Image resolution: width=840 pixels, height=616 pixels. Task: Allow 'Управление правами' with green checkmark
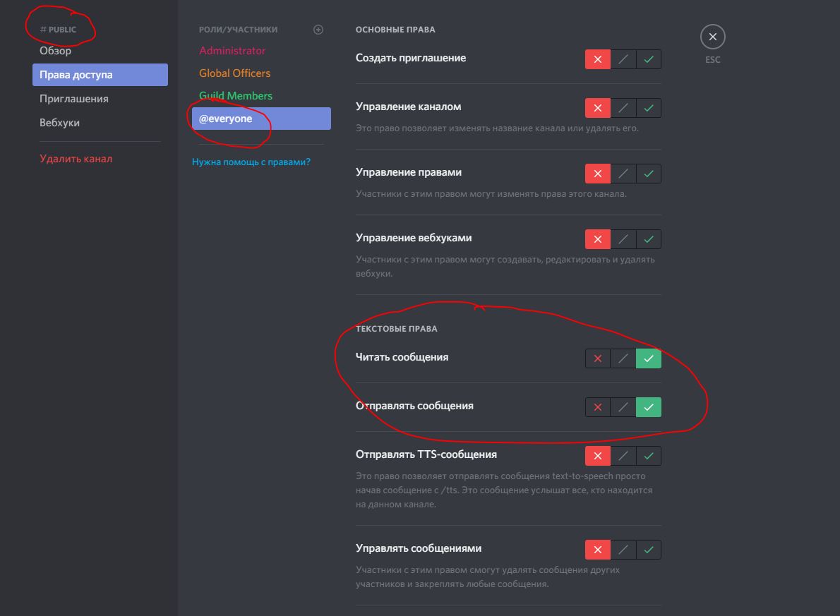(x=649, y=174)
